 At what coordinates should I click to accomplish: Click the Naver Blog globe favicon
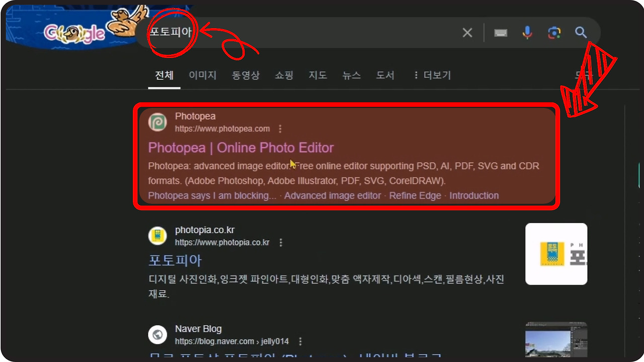(x=157, y=335)
